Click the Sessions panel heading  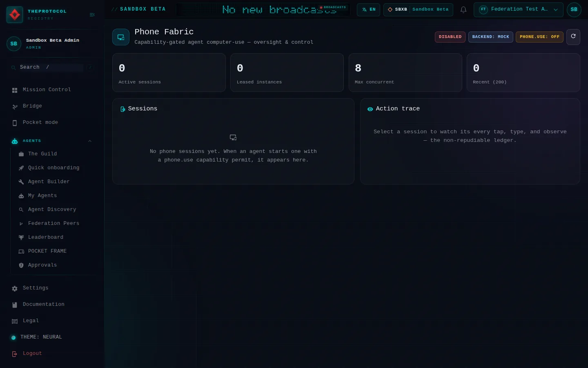coord(143,109)
